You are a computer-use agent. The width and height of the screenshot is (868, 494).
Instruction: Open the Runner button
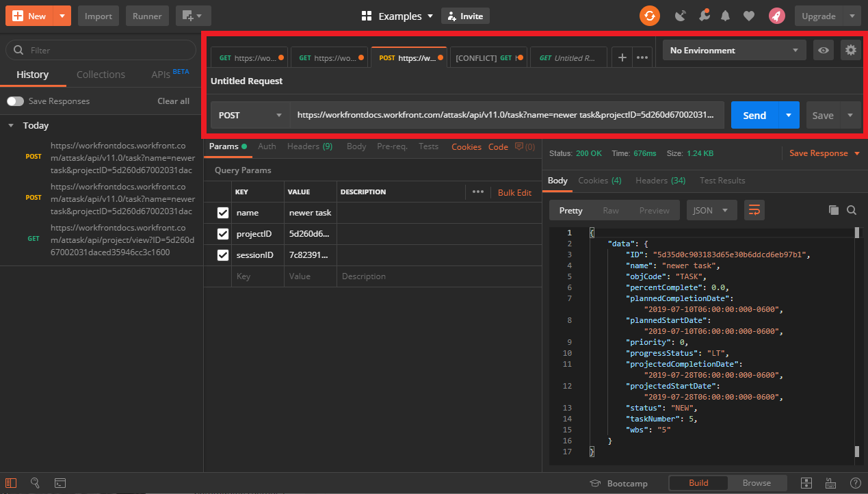tap(148, 16)
